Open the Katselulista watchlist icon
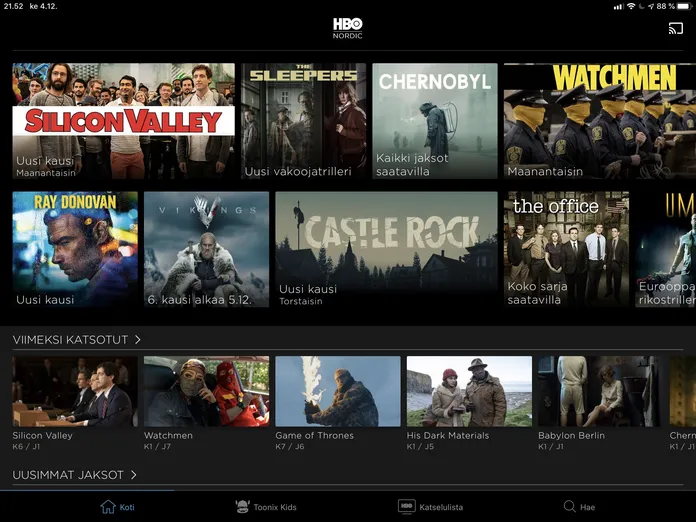 coord(407,507)
